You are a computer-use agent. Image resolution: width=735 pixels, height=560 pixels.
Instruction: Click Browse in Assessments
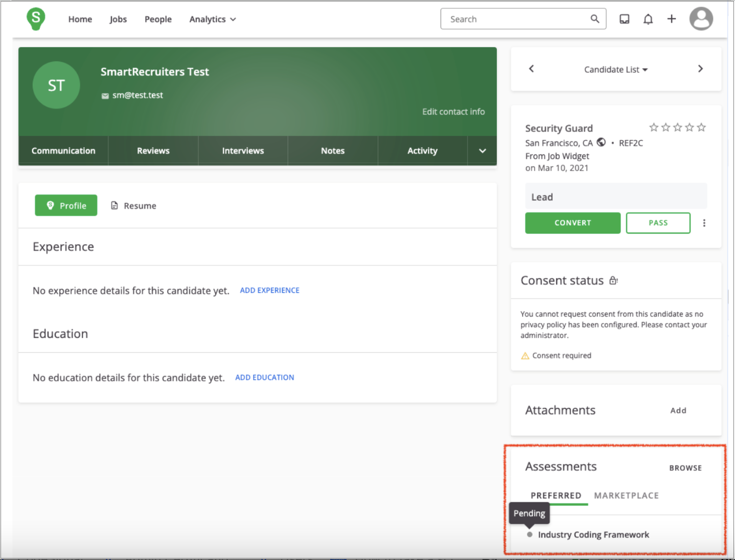pyautogui.click(x=685, y=468)
